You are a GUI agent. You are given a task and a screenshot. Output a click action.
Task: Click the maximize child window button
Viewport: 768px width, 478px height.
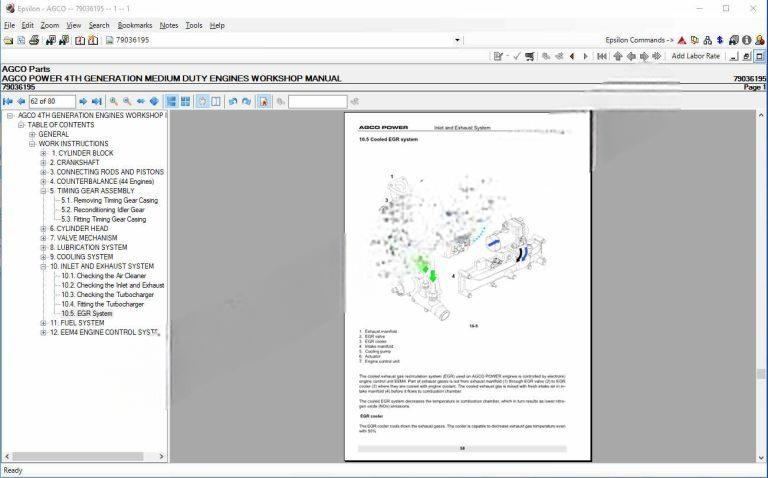(x=760, y=56)
